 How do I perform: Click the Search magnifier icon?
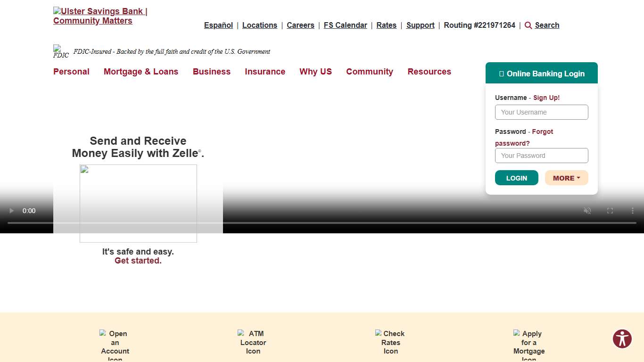[528, 25]
